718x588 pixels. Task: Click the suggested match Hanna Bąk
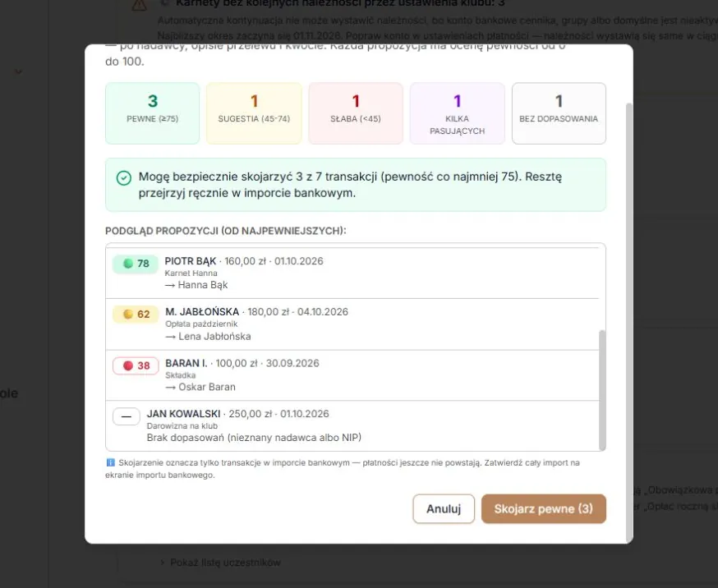click(x=203, y=285)
